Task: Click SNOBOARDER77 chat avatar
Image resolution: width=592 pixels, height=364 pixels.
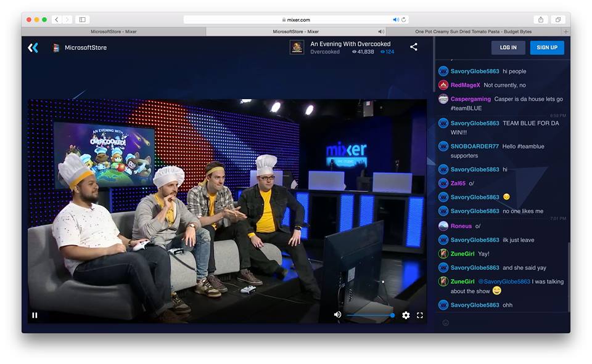Action: (x=443, y=146)
